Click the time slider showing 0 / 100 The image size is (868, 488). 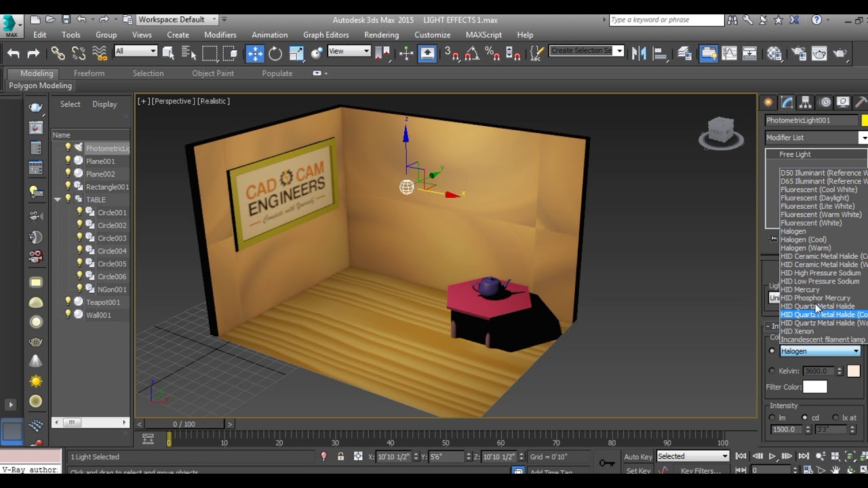184,424
